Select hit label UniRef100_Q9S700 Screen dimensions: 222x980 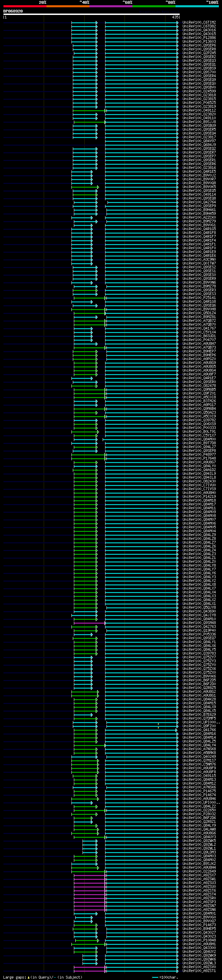pyautogui.click(x=199, y=72)
